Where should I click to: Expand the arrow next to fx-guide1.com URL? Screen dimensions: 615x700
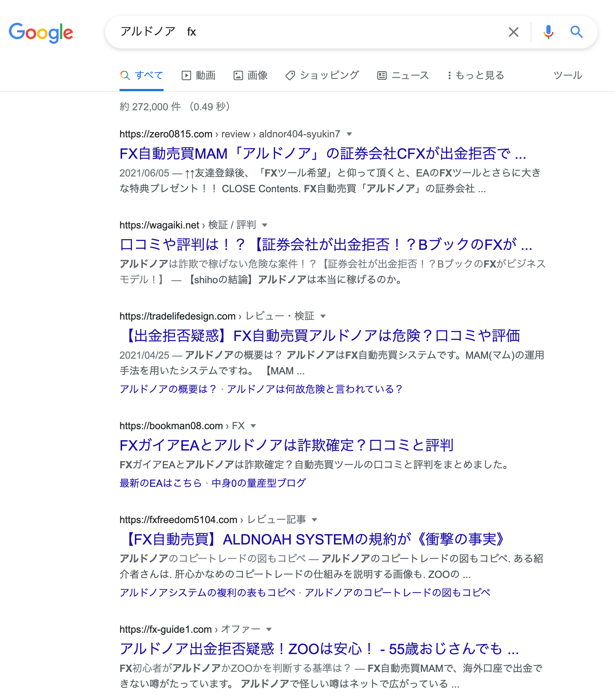point(269,630)
